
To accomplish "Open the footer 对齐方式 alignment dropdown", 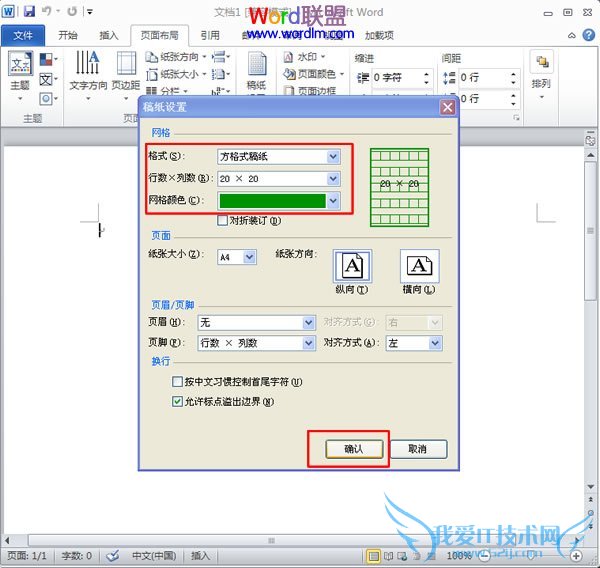I will [x=435, y=343].
